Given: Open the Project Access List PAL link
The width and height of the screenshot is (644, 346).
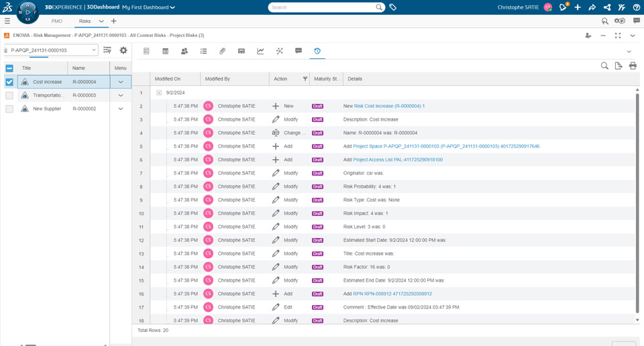Looking at the screenshot, I should tap(398, 160).
